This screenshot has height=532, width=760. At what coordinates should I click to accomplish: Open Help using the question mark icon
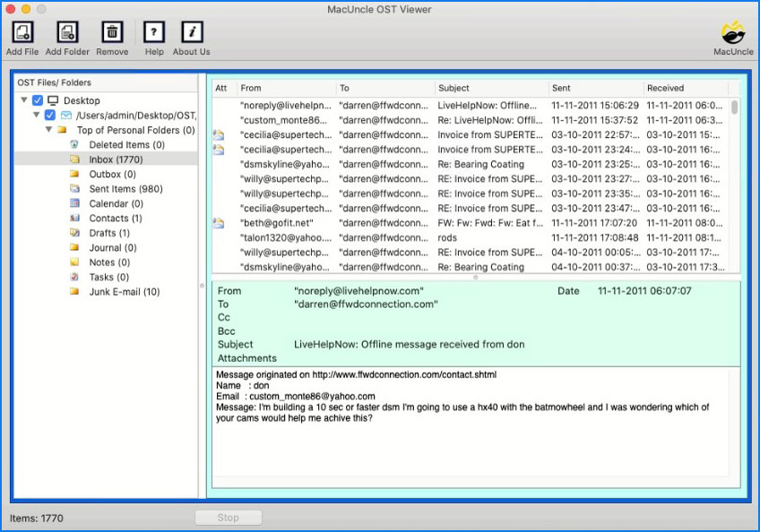click(x=153, y=30)
